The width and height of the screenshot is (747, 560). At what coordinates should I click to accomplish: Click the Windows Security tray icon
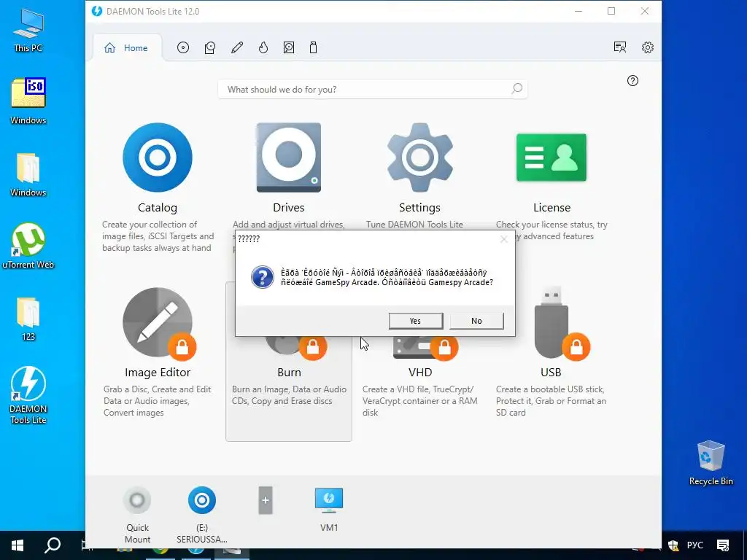(673, 545)
